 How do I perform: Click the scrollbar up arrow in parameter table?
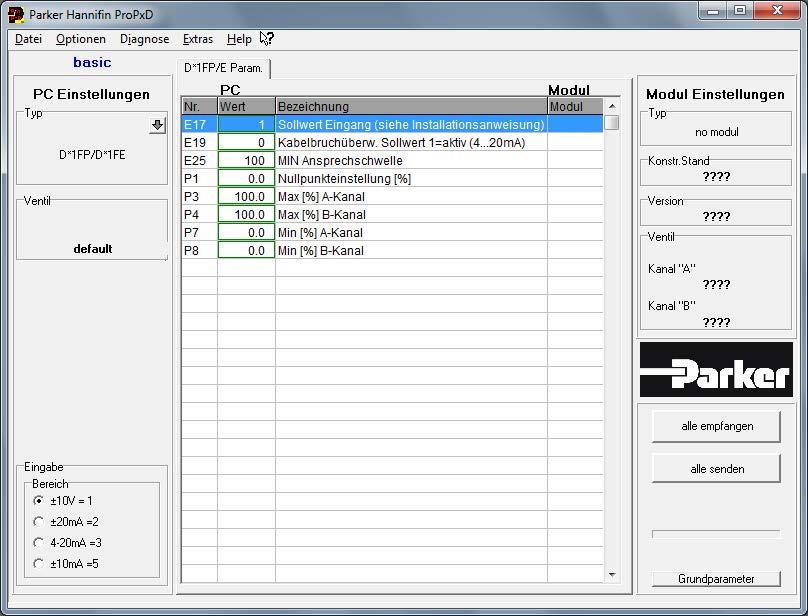612,106
